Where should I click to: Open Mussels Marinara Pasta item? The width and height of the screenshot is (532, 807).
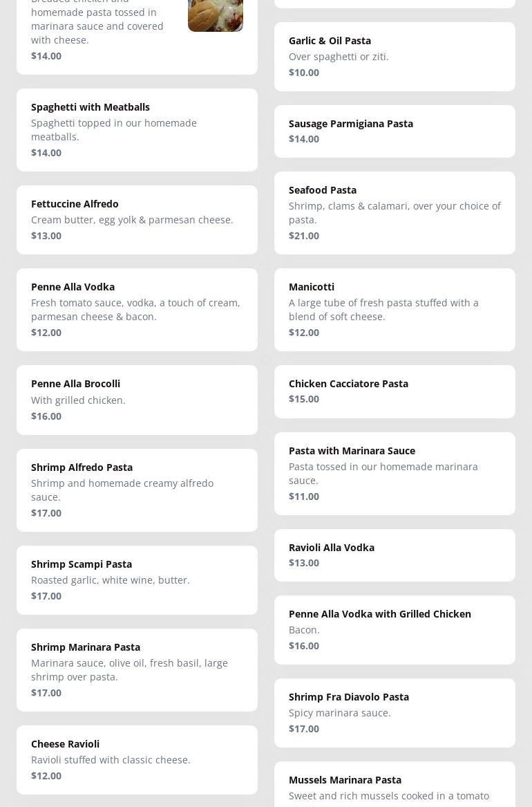[395, 786]
